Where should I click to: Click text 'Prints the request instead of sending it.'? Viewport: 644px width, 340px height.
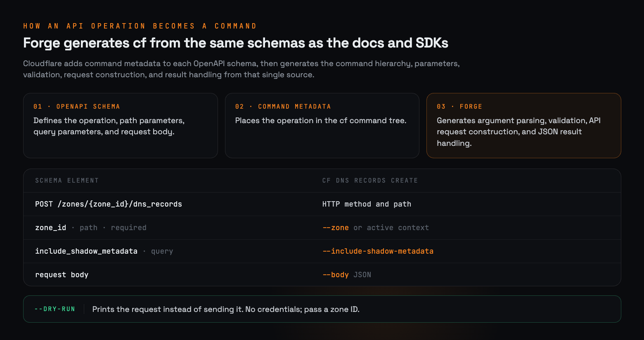point(168,309)
